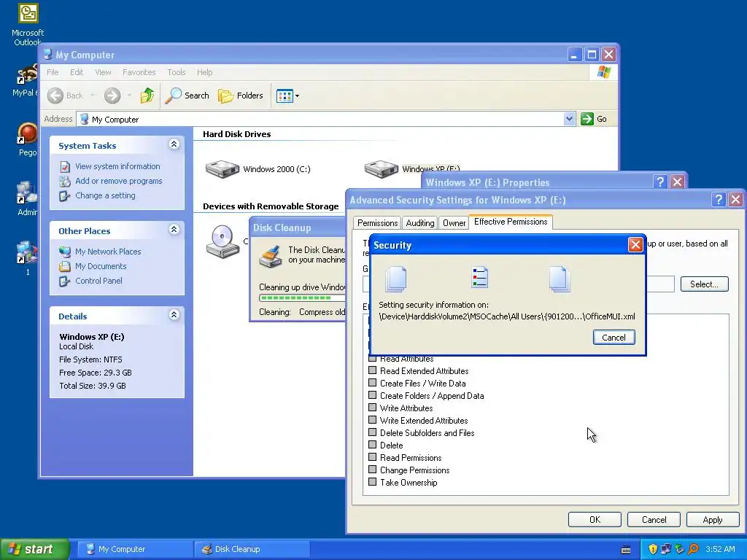Click the Select... button

[704, 284]
